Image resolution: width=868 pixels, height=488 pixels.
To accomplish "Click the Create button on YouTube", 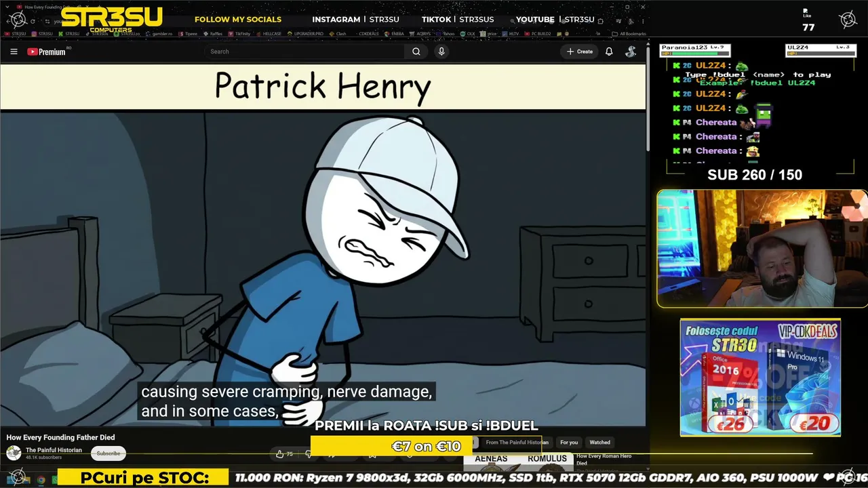I will point(580,52).
